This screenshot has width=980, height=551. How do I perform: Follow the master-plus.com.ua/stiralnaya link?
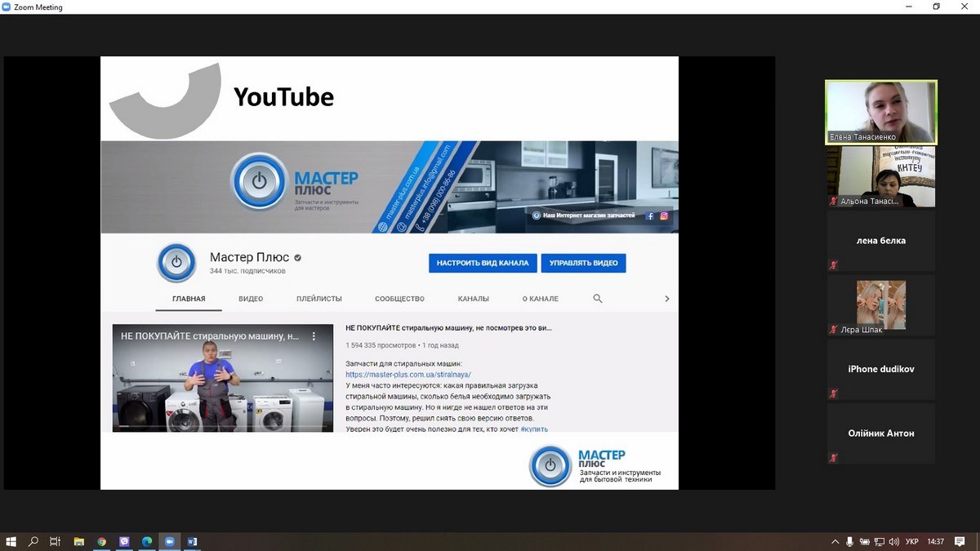pyautogui.click(x=408, y=375)
